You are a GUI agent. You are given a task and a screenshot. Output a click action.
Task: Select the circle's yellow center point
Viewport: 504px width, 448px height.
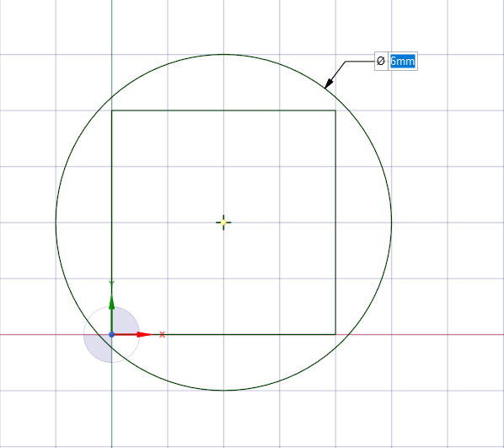223,223
